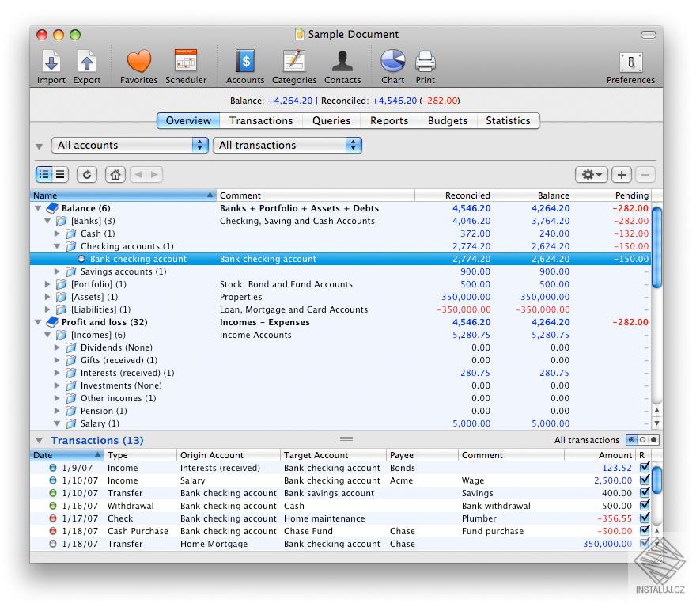The width and height of the screenshot is (700, 611).
Task: Open the Scheduler calendar icon
Action: (186, 62)
